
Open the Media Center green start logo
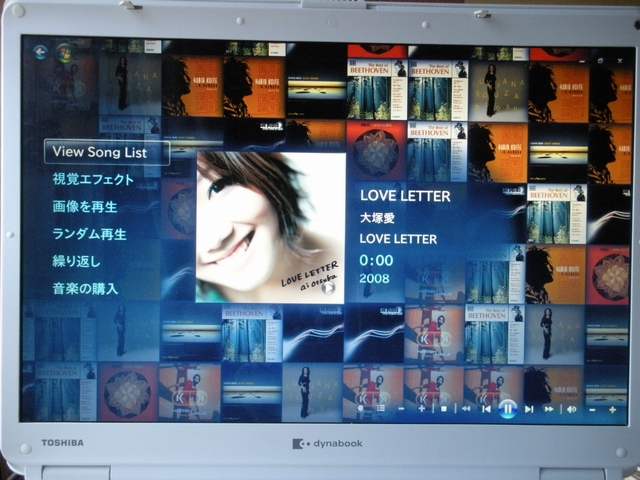pos(65,53)
